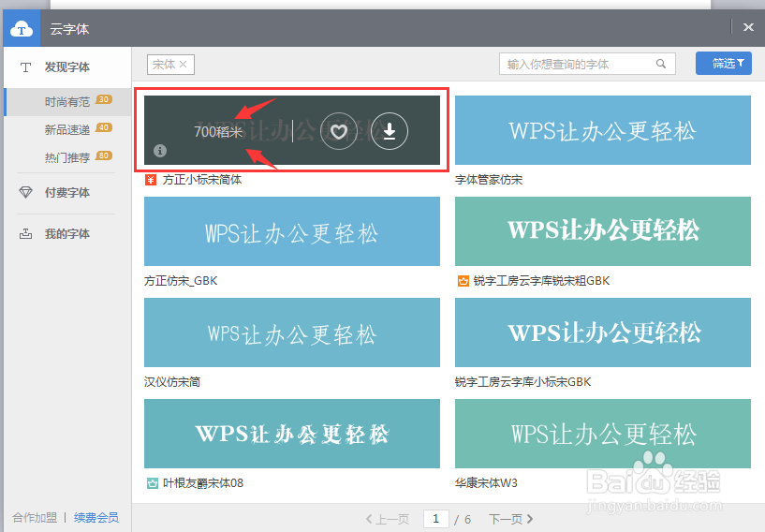Screen dimensions: 765x532
Task: Go to previous page with 上一页
Action: point(388,519)
